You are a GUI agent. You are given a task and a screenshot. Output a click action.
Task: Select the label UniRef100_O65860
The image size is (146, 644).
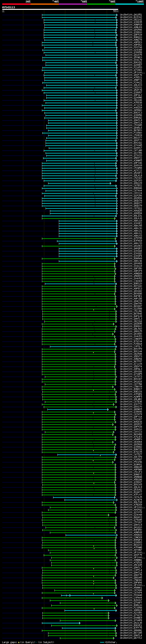point(131,110)
